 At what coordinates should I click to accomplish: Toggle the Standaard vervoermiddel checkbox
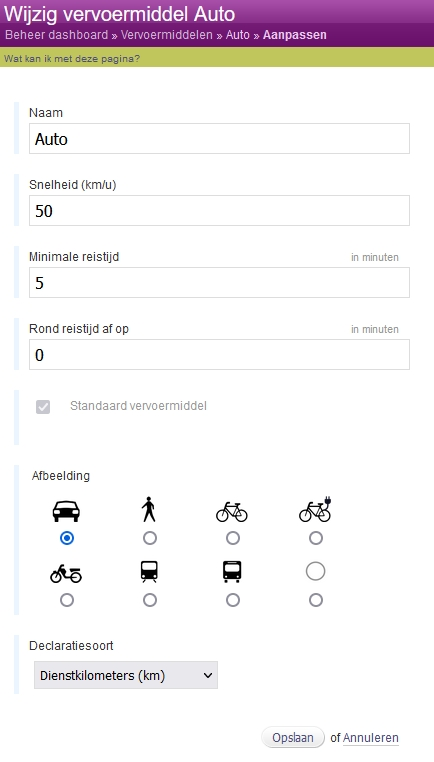coord(43,407)
